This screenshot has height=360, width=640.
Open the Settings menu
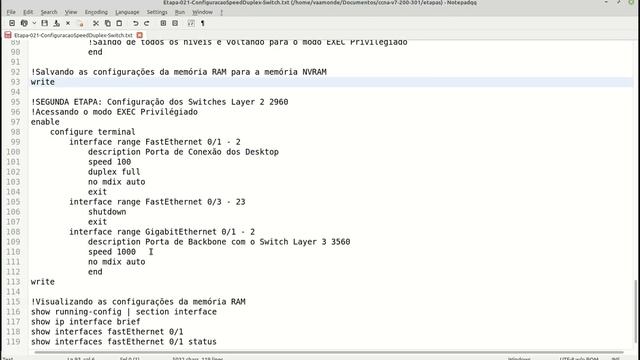[157, 12]
